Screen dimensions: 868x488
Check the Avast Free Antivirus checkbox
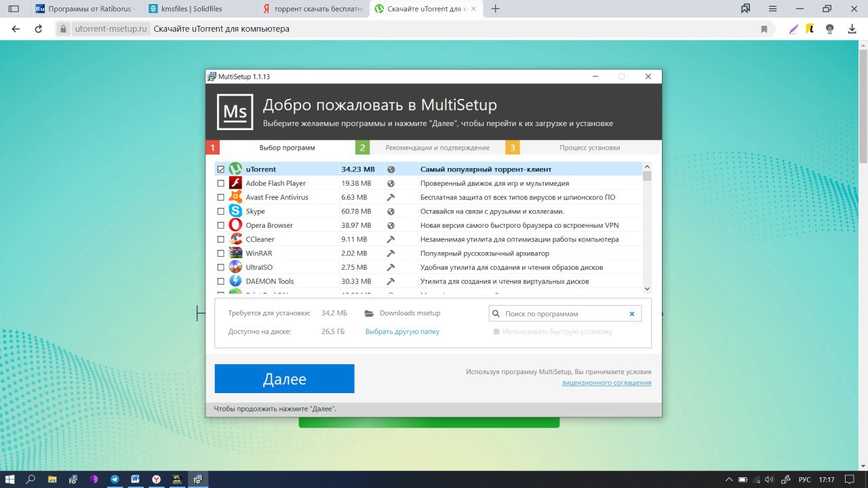[220, 197]
